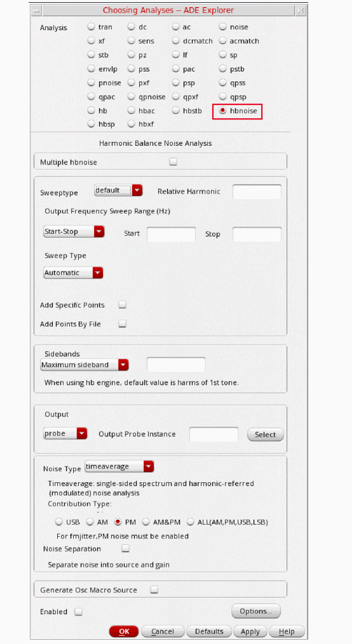Click the Select button for probe instance
Viewport: 352px width, 644px height.
[x=265, y=434]
